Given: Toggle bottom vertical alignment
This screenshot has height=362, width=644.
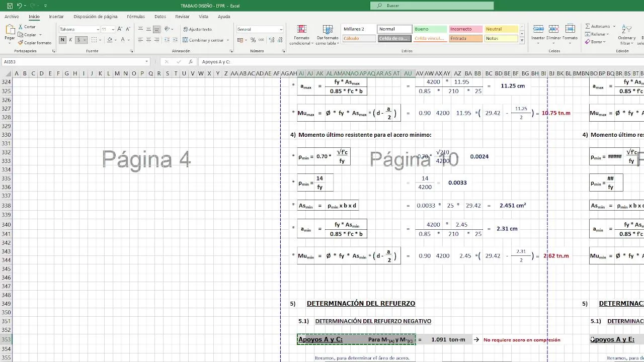Looking at the screenshot, I should (156, 29).
